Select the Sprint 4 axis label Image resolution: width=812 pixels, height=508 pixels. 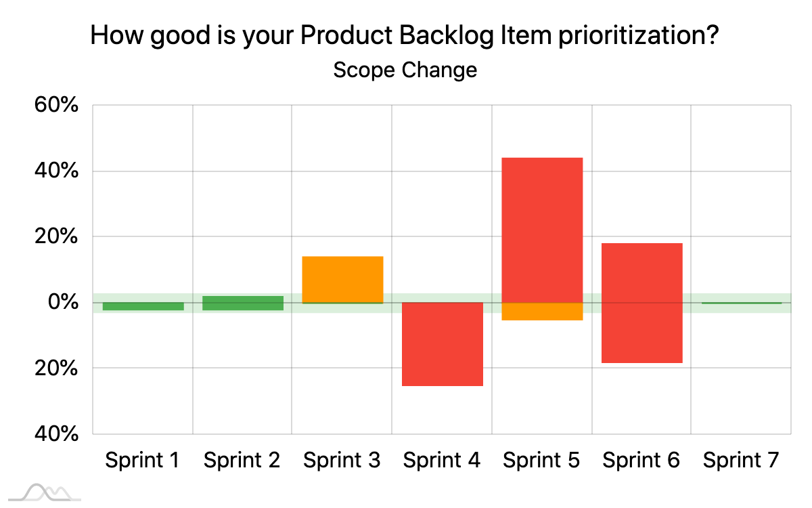(442, 461)
